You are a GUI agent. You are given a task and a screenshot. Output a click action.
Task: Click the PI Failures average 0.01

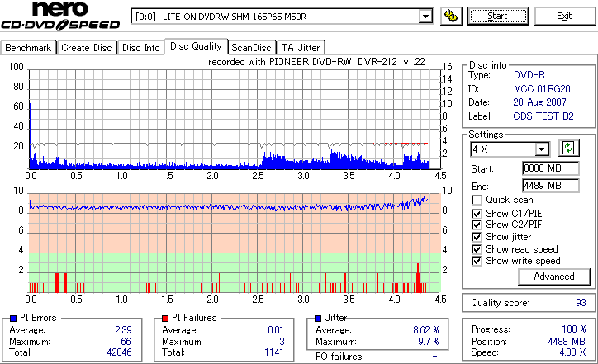click(276, 330)
